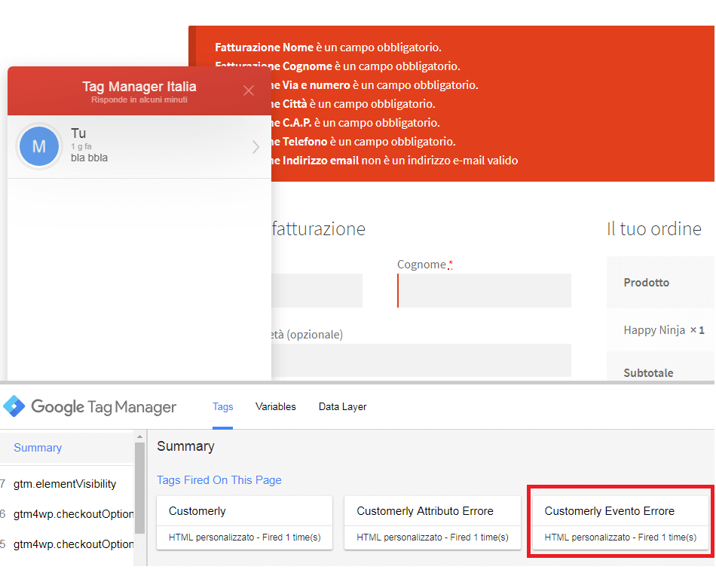Click the Prodotto column header
Screen dimensions: 716x588
646,283
